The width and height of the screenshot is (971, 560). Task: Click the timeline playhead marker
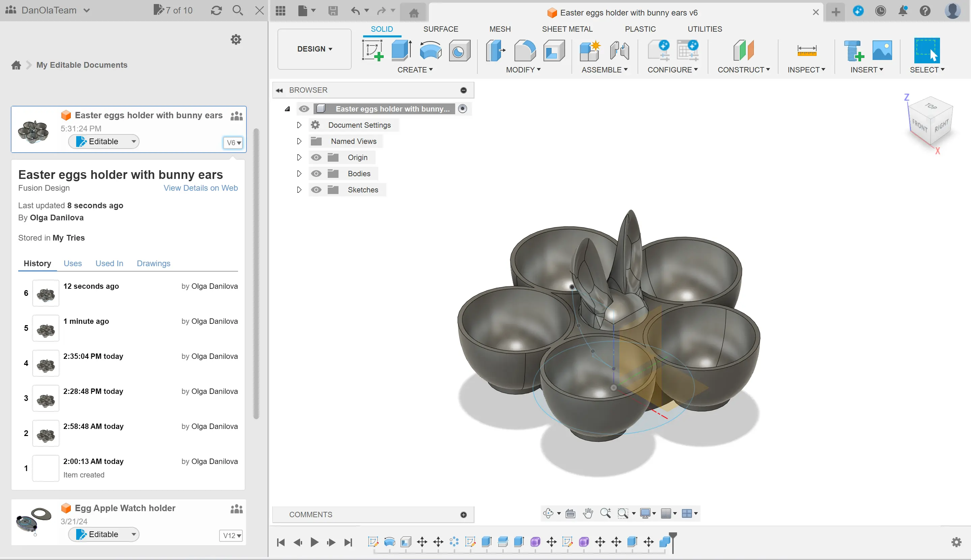tap(672, 535)
